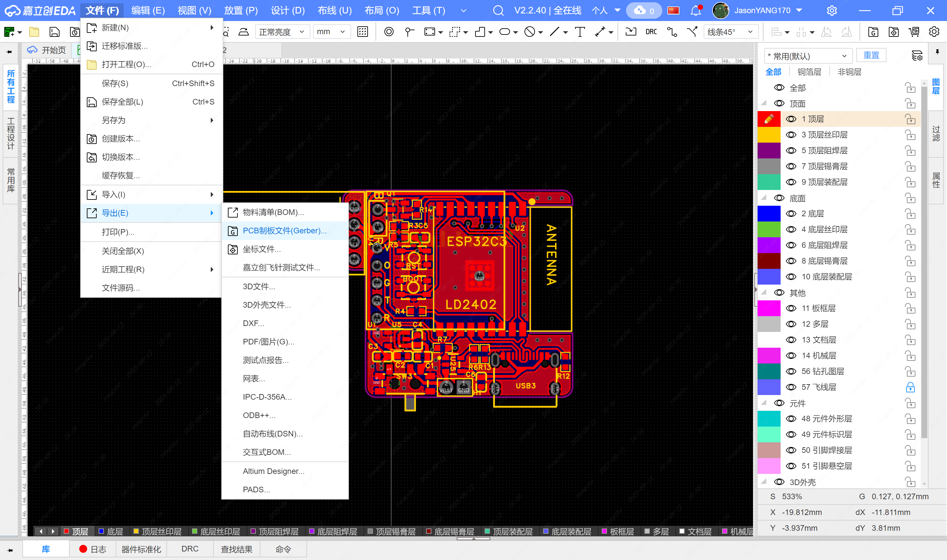Select the 铜箔层 layer filter
Viewport: 947px width, 560px height.
[x=809, y=72]
